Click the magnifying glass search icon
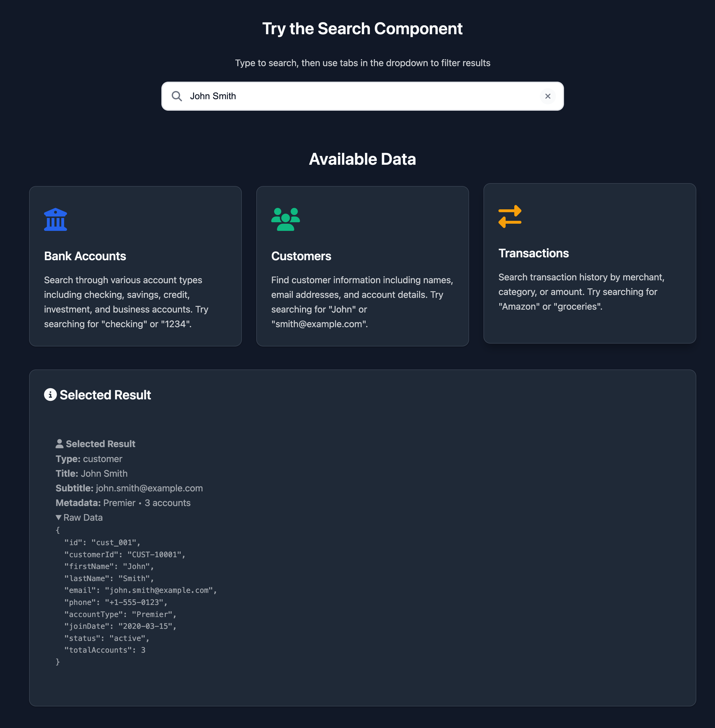Viewport: 715px width, 728px height. tap(177, 96)
